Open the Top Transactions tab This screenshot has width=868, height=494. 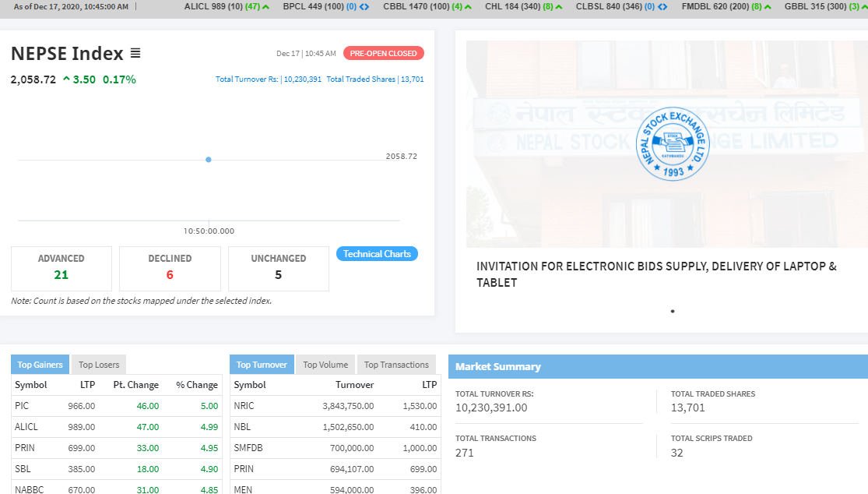[396, 365]
